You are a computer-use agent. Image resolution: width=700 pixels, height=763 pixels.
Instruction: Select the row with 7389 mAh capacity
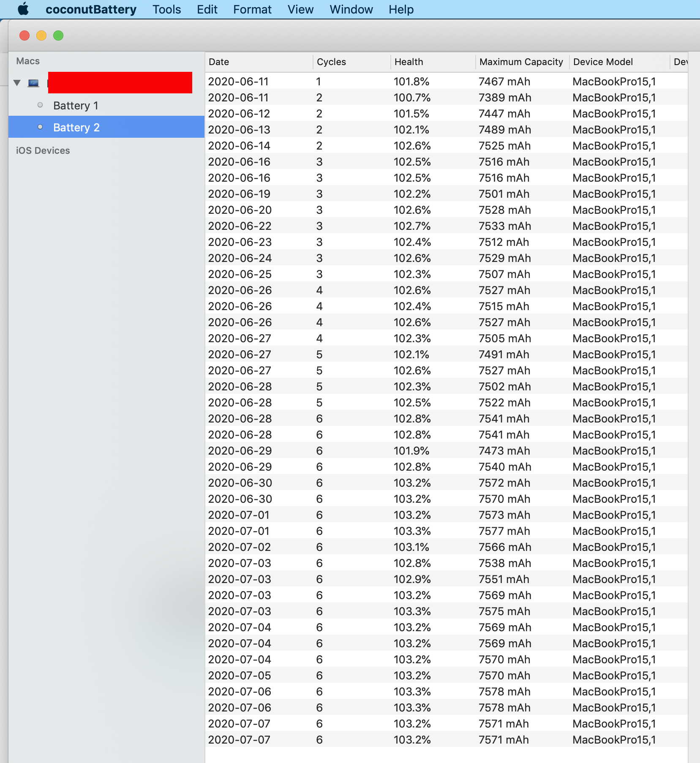446,97
